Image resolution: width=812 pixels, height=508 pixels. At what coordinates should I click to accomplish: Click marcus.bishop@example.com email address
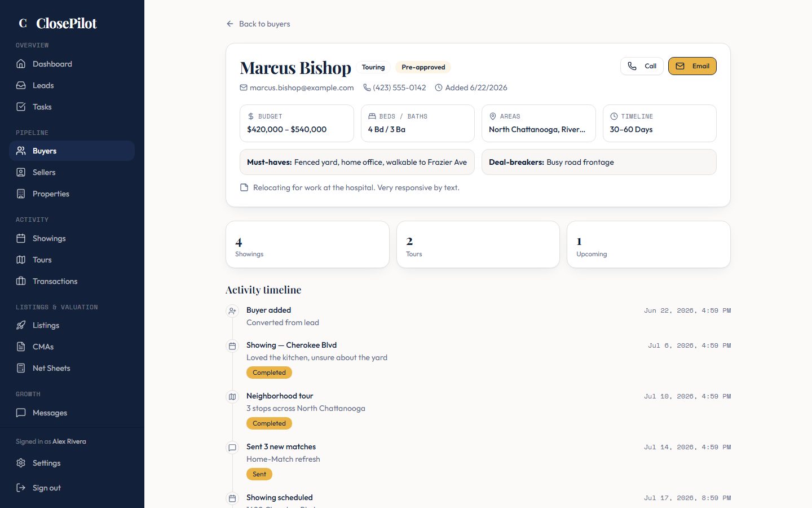[302, 87]
